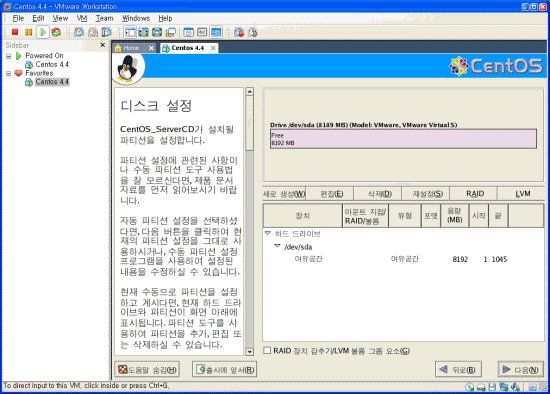Open the Edit menu
This screenshot has height=394, width=550.
coord(38,18)
